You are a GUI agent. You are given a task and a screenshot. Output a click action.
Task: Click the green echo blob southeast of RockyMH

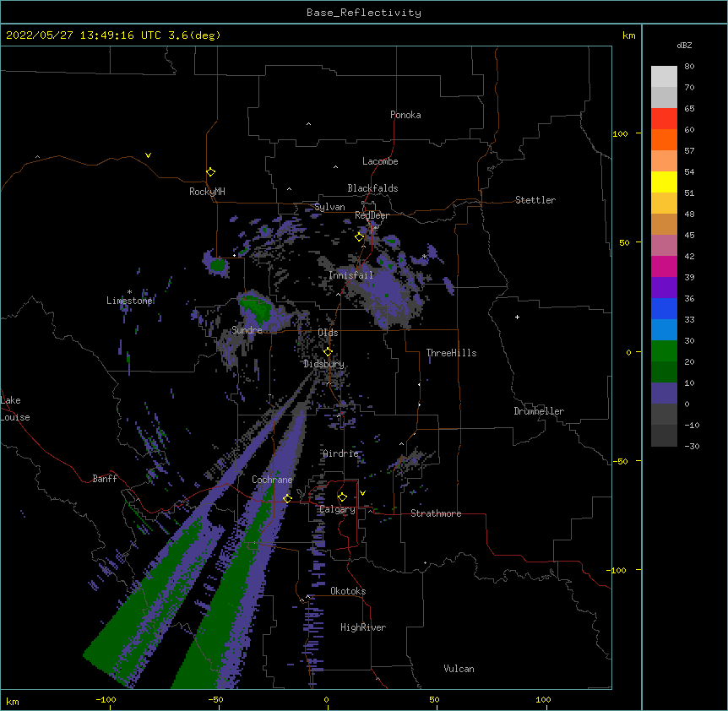coord(217,265)
